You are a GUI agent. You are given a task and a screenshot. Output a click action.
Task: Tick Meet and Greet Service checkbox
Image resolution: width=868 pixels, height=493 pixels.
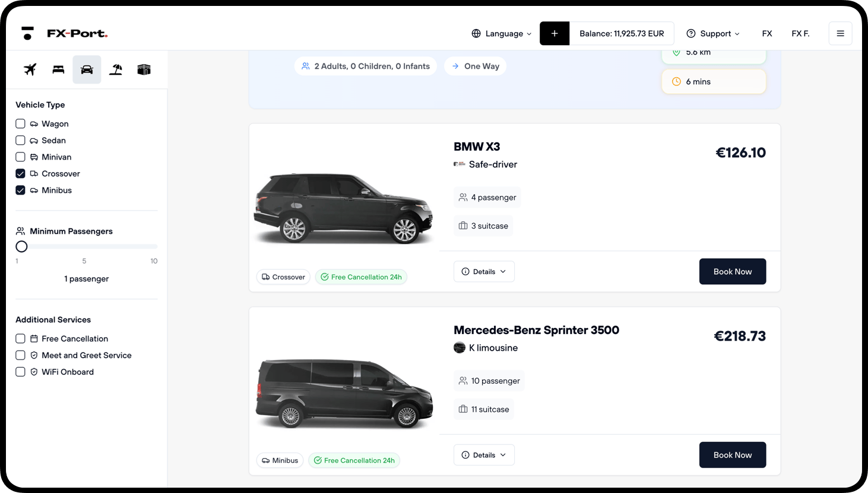pyautogui.click(x=20, y=355)
